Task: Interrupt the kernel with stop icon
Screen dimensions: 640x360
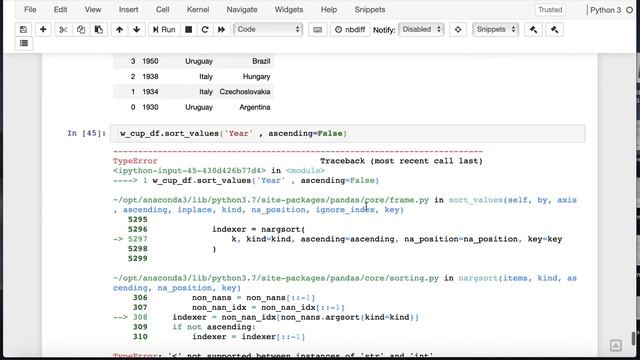Action: coord(189,29)
